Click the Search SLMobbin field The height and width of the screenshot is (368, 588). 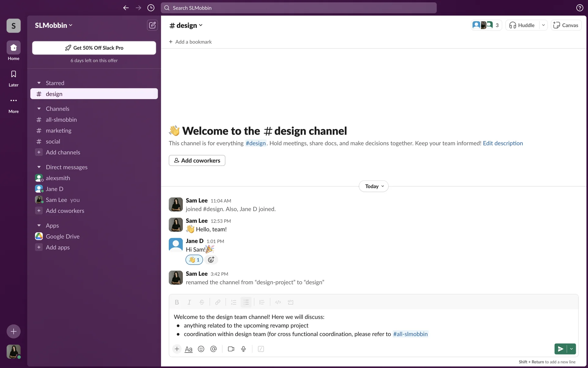299,8
